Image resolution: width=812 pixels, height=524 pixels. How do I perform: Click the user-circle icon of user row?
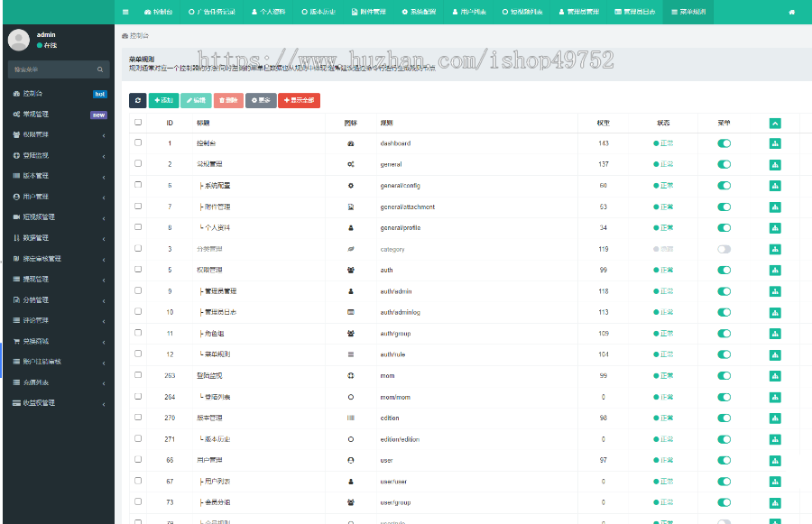tap(351, 460)
